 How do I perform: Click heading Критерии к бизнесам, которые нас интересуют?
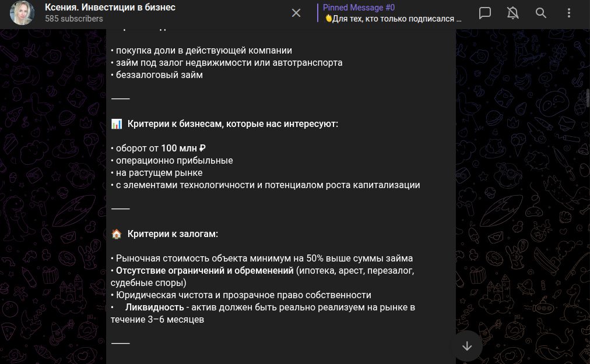[233, 124]
